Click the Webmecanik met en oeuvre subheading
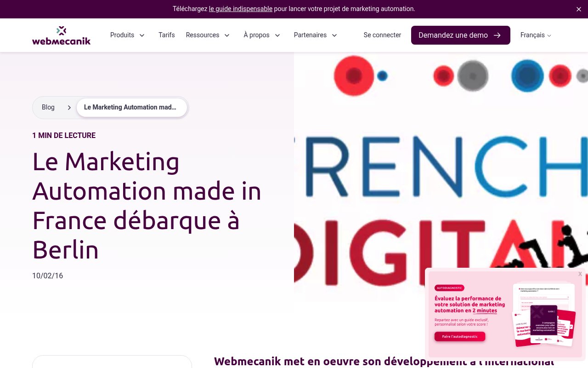This screenshot has height=368, width=588. pos(384,361)
